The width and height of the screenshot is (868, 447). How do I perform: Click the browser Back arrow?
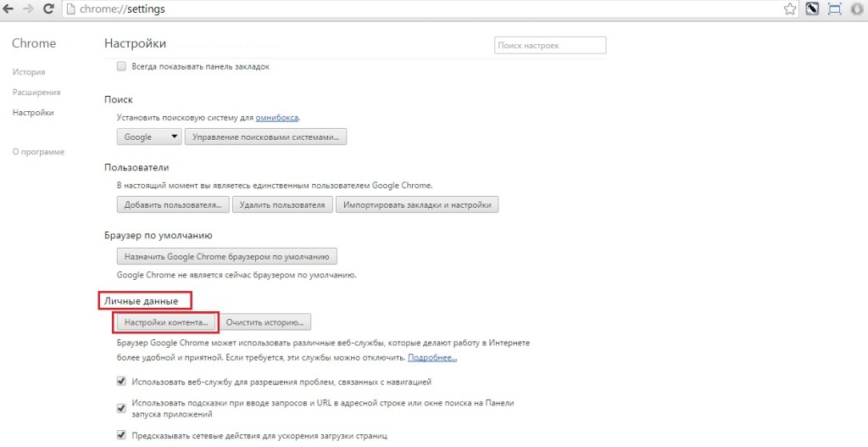(x=8, y=9)
